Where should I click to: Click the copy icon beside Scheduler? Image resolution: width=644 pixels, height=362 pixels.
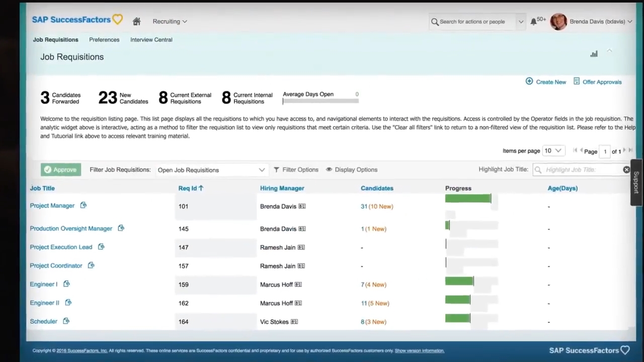66,321
